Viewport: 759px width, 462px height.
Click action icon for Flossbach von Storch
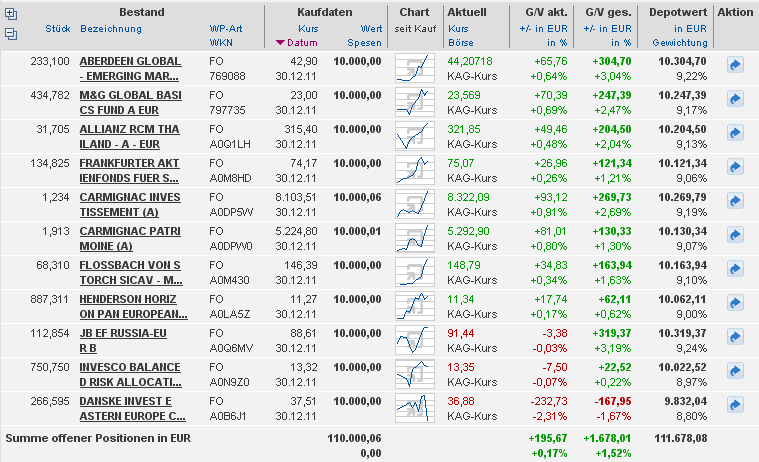(x=735, y=269)
